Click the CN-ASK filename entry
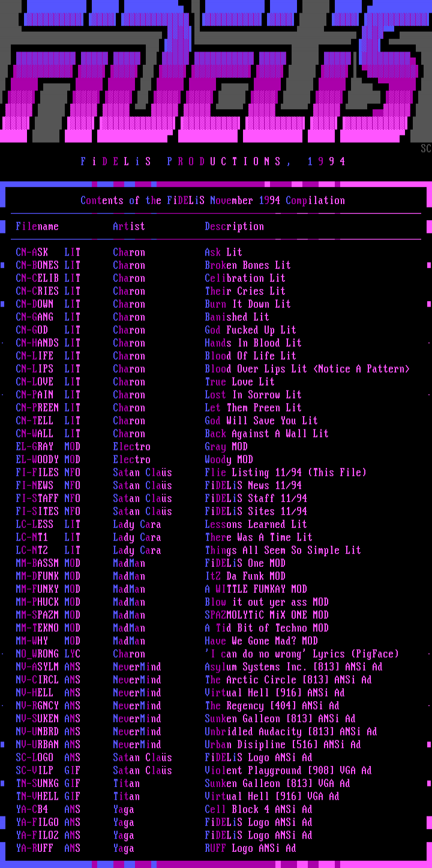Viewport: 432px width, 868px height. point(48,253)
